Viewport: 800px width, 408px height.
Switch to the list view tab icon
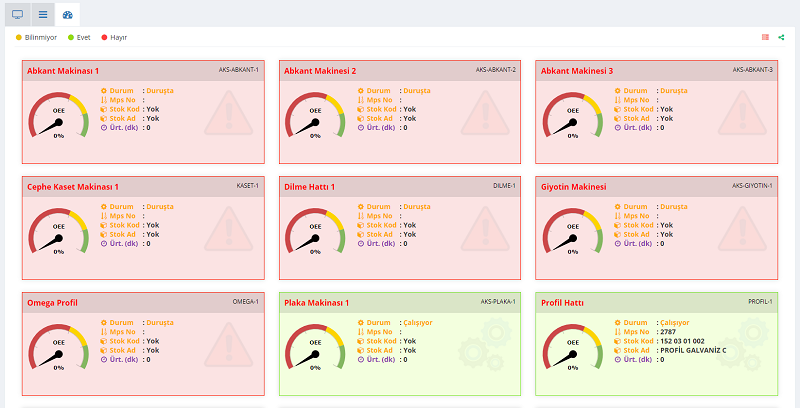[42, 15]
